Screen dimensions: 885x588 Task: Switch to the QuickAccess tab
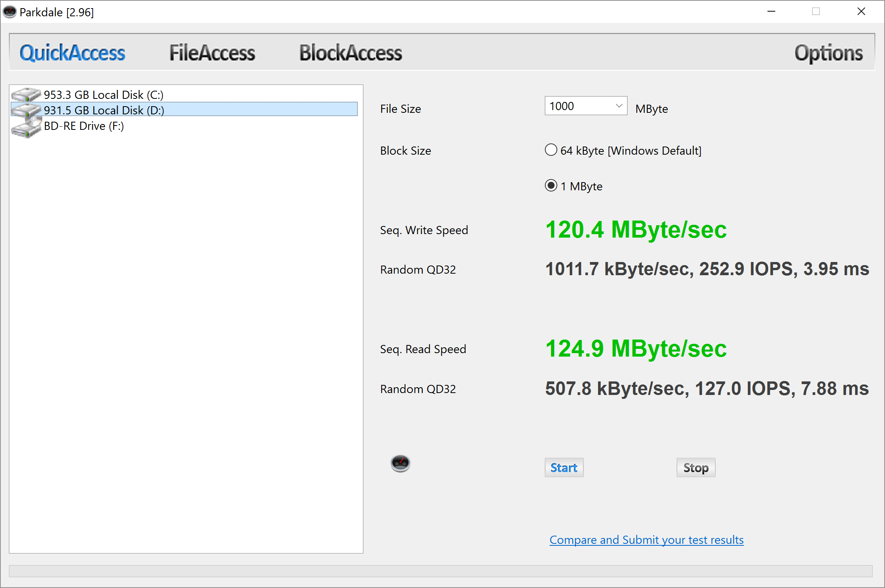pos(73,53)
